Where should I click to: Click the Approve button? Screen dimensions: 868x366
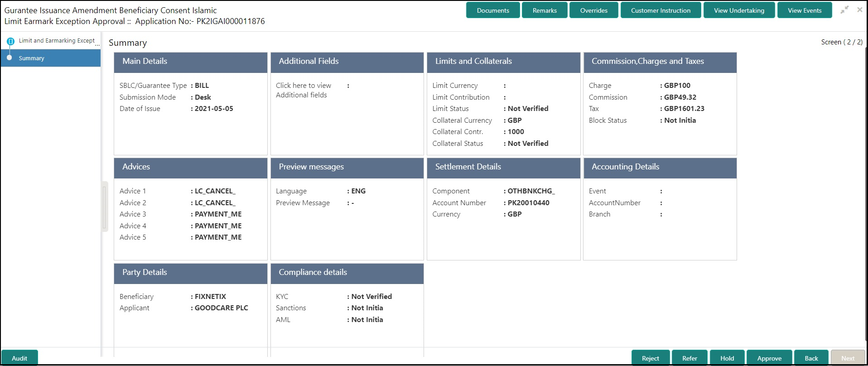769,358
